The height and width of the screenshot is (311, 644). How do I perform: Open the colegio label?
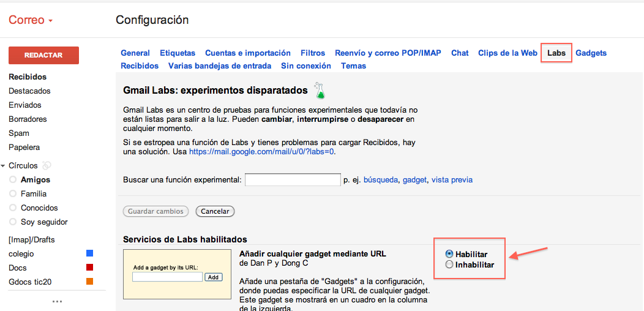[21, 254]
